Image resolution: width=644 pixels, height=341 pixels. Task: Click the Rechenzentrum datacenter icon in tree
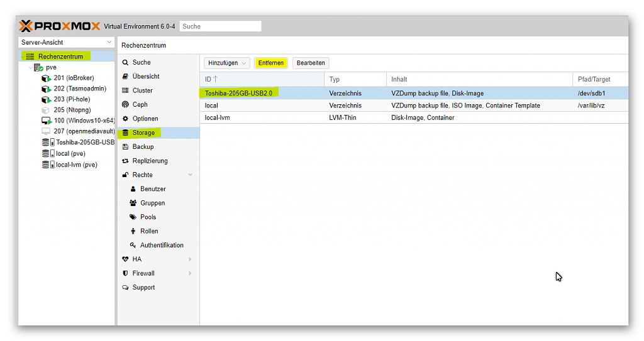point(30,57)
